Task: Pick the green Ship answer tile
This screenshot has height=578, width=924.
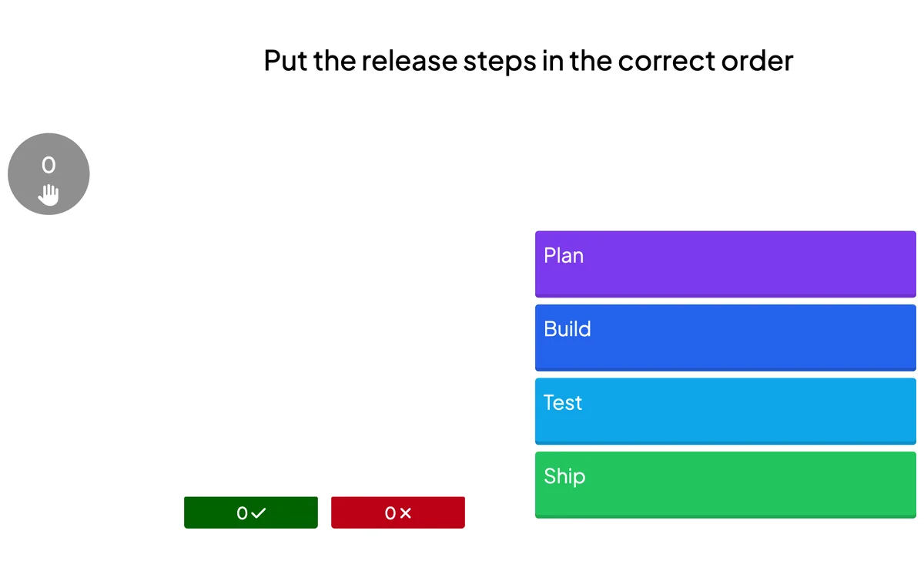Action: click(x=725, y=485)
